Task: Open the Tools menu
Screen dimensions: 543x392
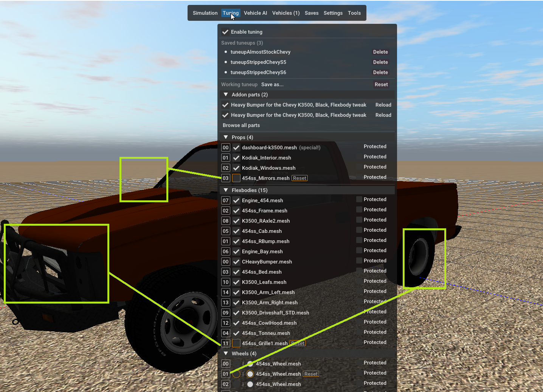Action: (x=354, y=13)
